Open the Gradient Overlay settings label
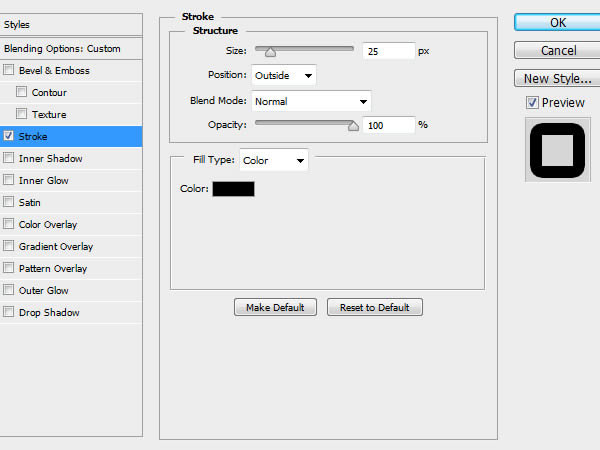 coord(56,247)
